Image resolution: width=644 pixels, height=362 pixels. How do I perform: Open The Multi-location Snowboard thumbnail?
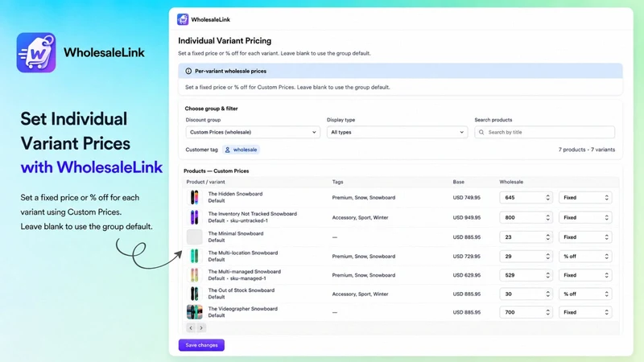pyautogui.click(x=194, y=256)
